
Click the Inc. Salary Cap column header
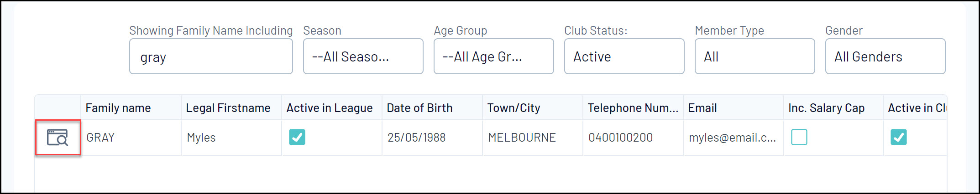click(x=826, y=108)
